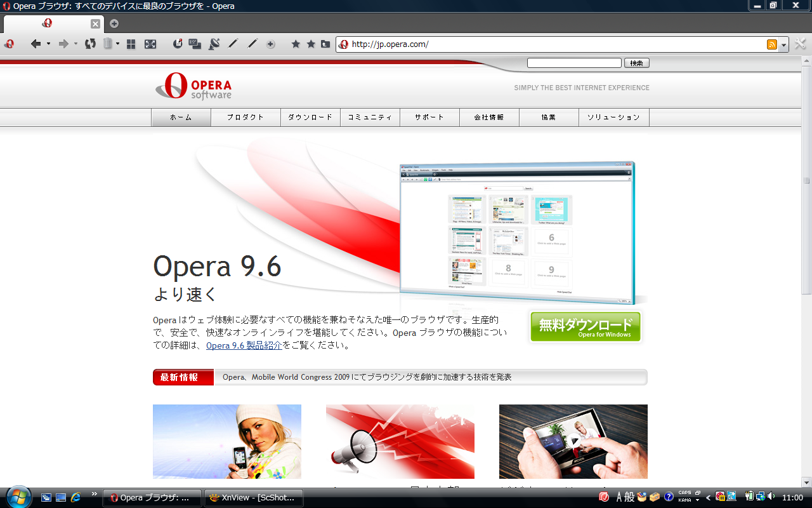
Task: Click the vertical scrollbar down arrow
Action: [807, 482]
